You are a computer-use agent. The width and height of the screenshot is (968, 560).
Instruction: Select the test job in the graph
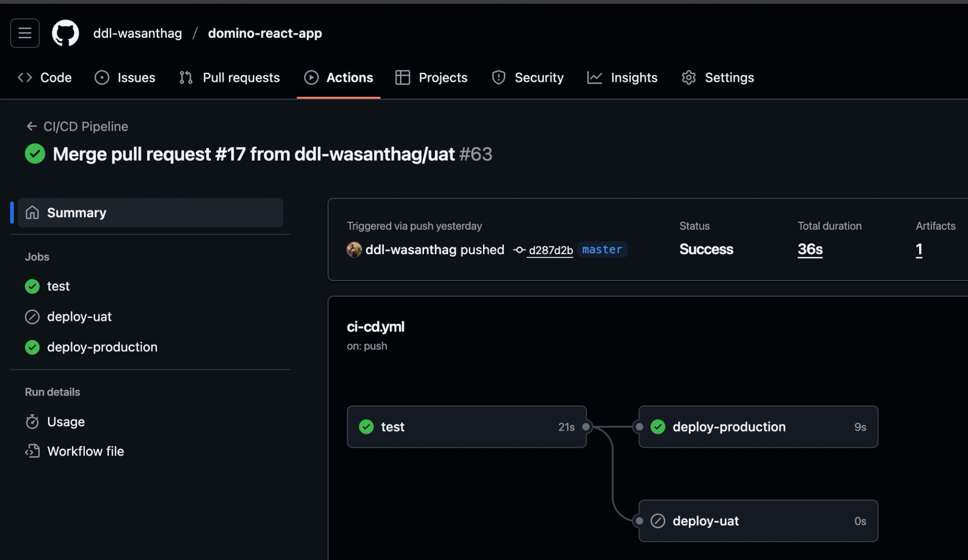pos(466,426)
